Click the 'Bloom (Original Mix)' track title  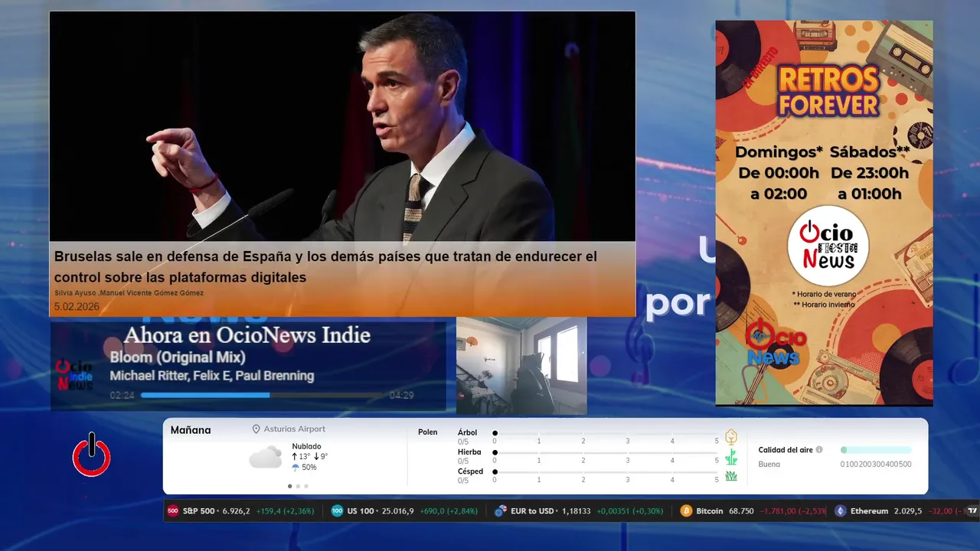178,357
